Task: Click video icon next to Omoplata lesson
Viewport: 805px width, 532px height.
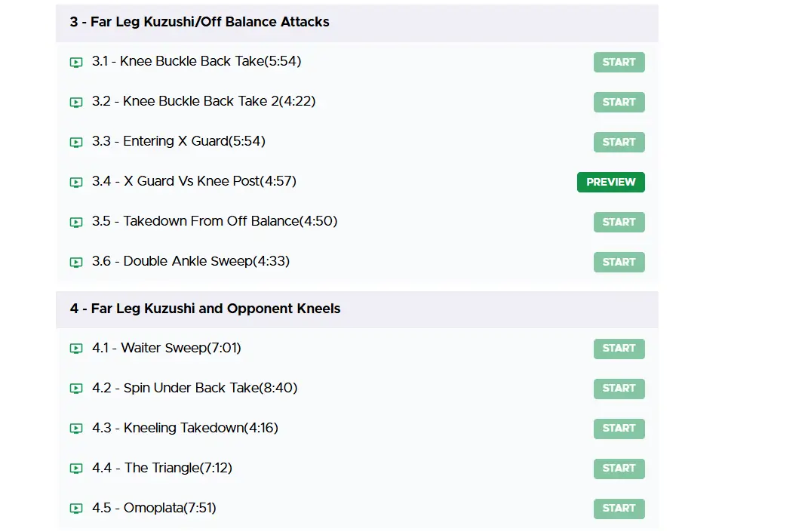Action: 76,509
